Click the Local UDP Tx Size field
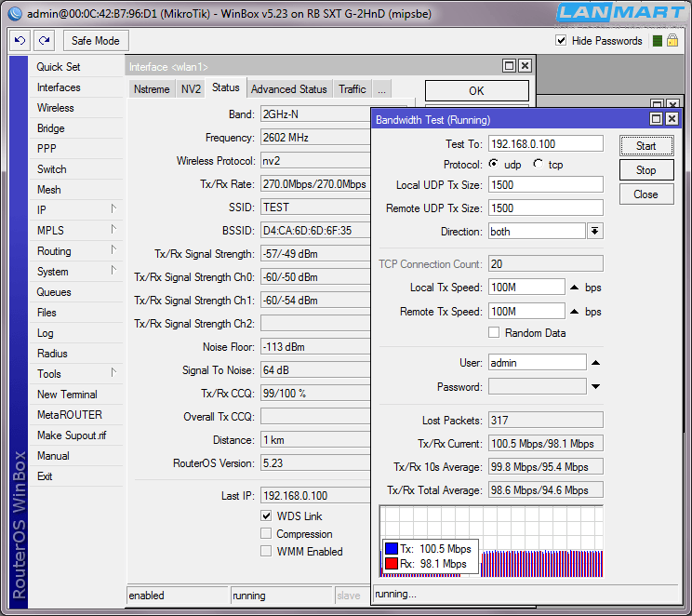This screenshot has width=692, height=616. [545, 184]
